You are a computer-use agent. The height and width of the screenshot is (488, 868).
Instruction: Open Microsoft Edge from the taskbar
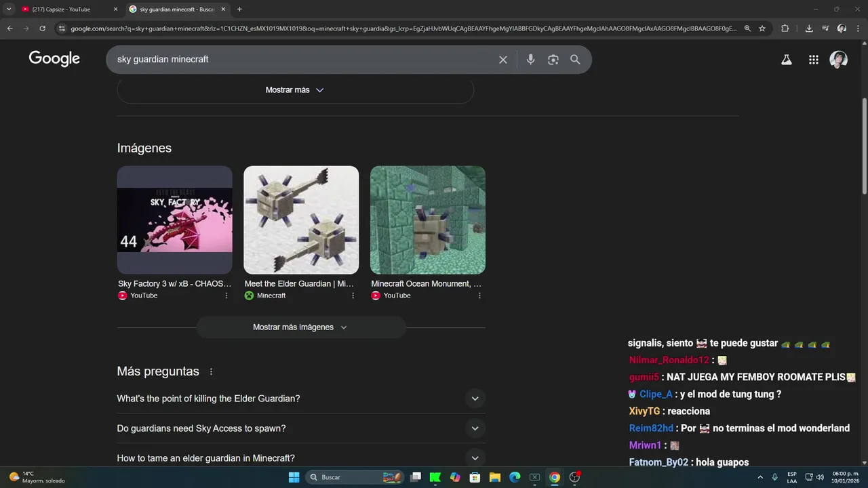pos(515,477)
